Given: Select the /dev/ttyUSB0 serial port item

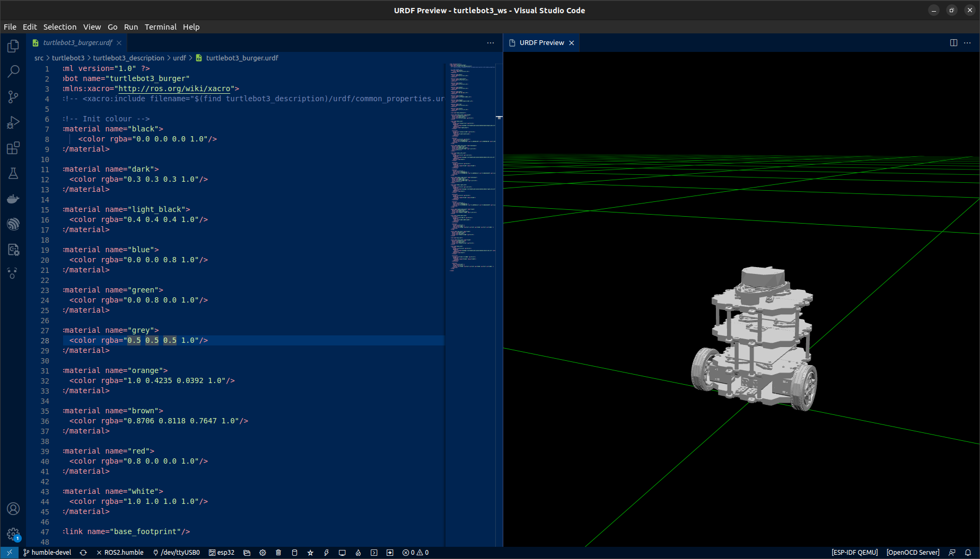Looking at the screenshot, I should pyautogui.click(x=177, y=553).
